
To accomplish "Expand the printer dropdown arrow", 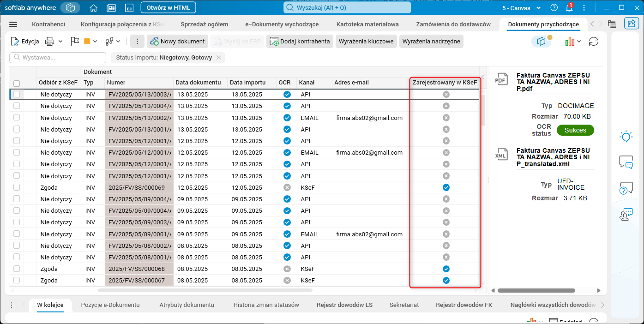I will pos(60,42).
